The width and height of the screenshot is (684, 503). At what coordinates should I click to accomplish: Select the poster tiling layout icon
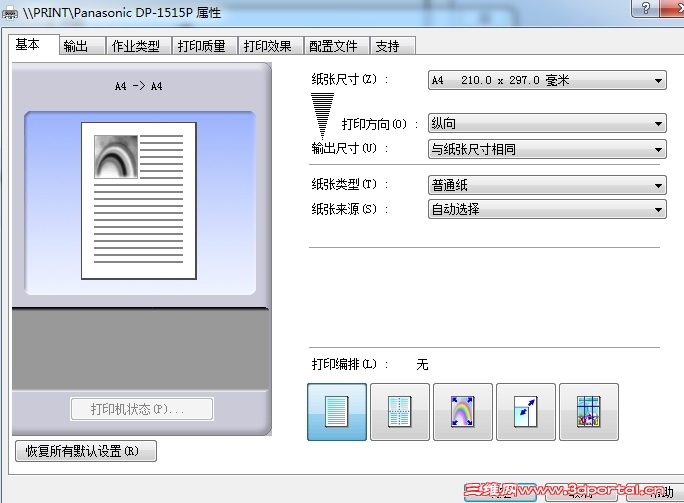click(x=589, y=412)
